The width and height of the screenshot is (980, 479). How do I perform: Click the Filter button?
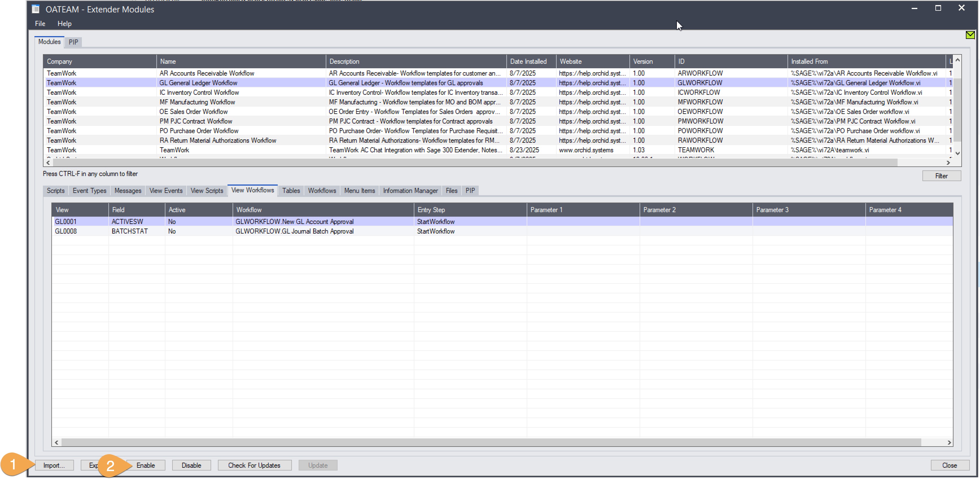pos(942,176)
